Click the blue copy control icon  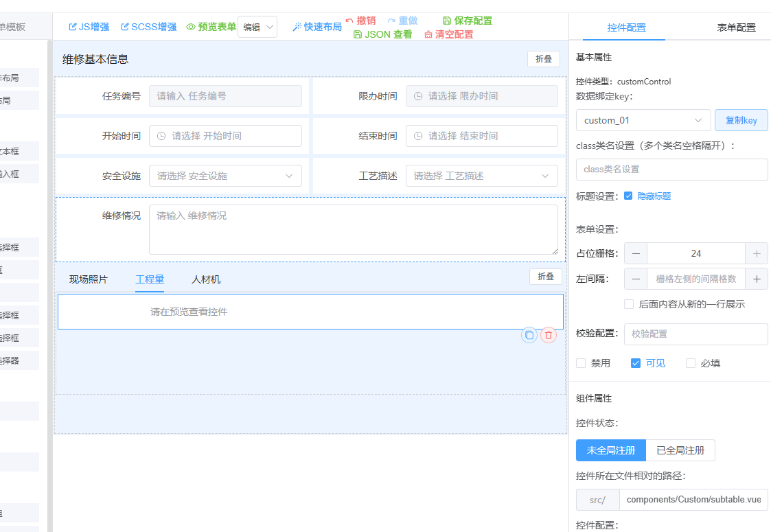(x=529, y=335)
